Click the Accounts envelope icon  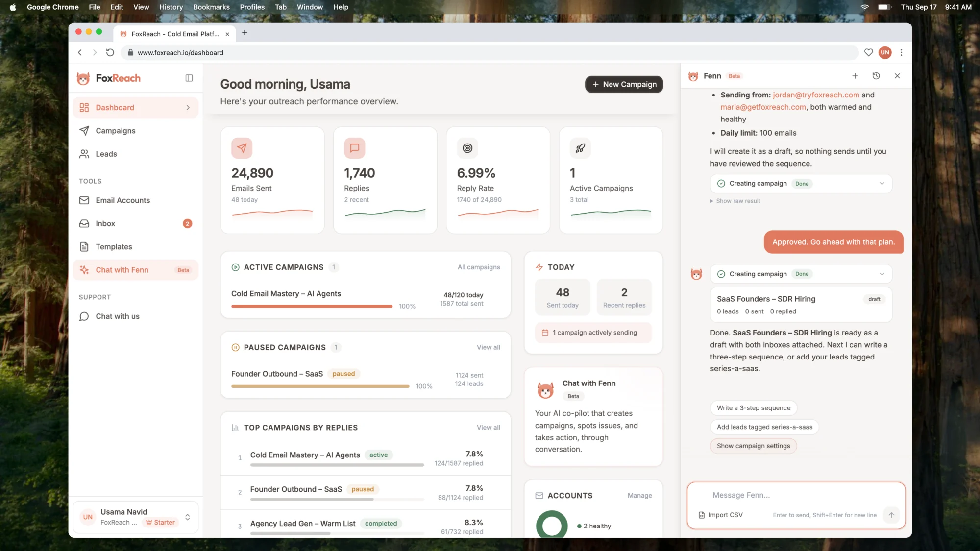click(539, 496)
